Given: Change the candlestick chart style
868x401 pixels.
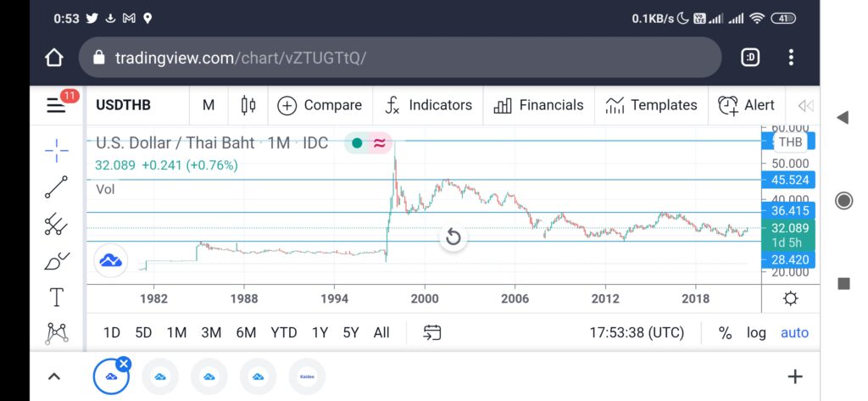Looking at the screenshot, I should 248,105.
